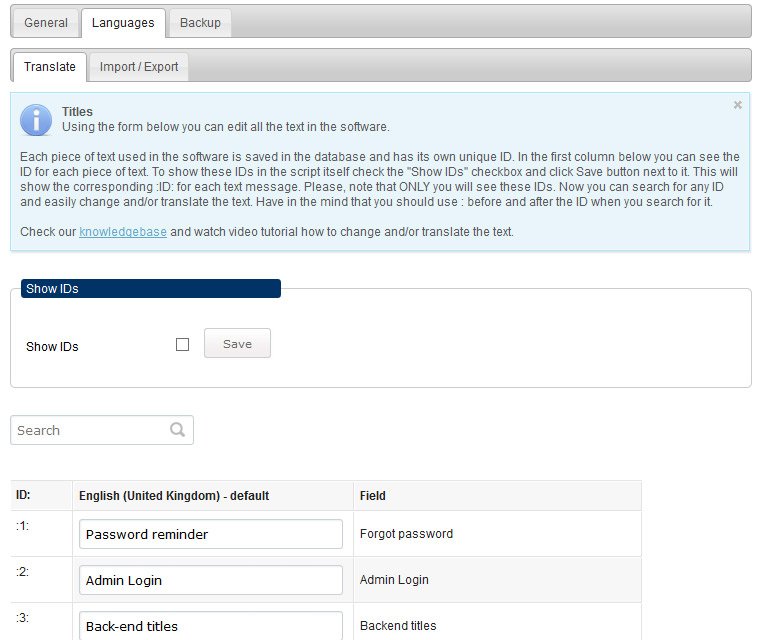The image size is (760, 640).
Task: Focus the Search input field
Action: coord(102,430)
